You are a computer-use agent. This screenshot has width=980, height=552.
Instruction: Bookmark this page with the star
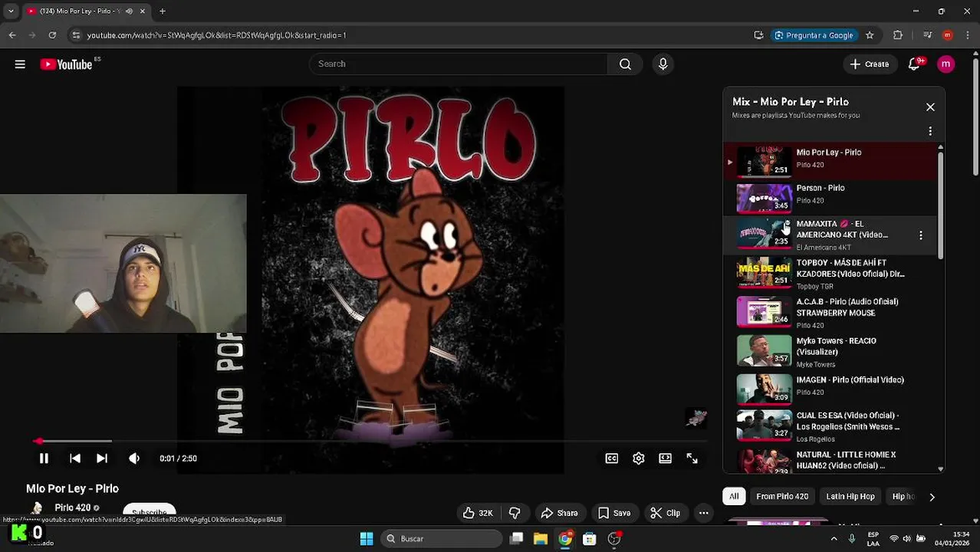[x=870, y=35]
